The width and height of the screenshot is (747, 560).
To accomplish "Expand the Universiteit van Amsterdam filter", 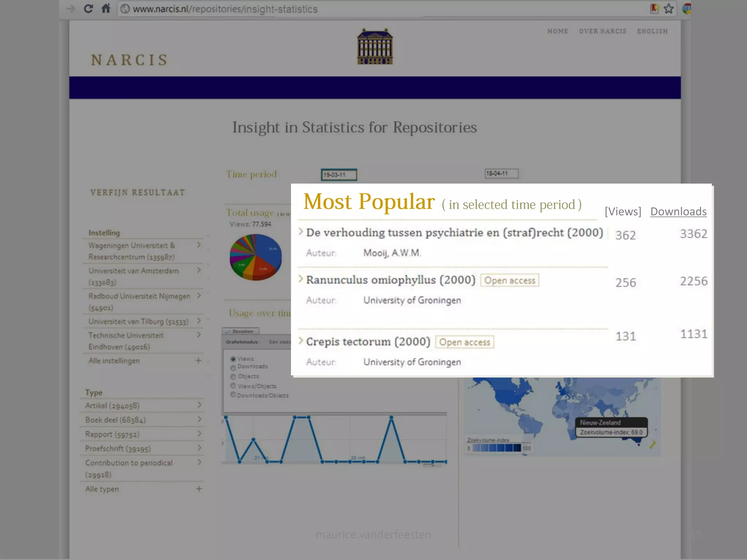I will coord(199,270).
